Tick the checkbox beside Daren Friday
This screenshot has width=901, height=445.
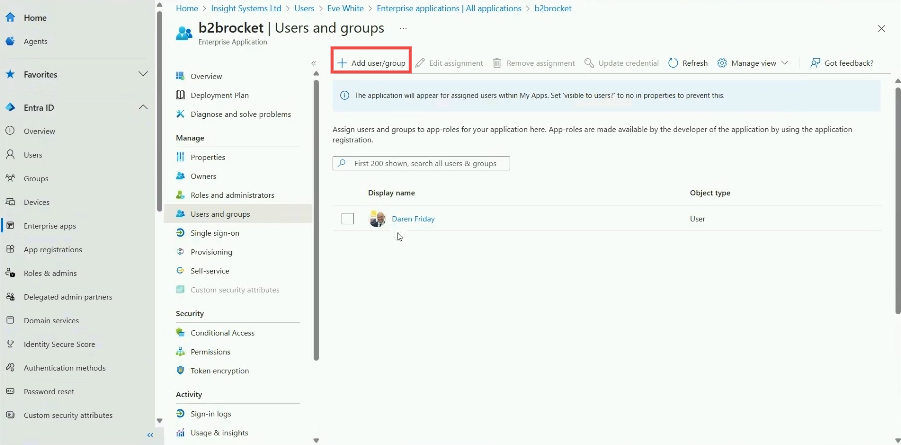click(x=347, y=219)
